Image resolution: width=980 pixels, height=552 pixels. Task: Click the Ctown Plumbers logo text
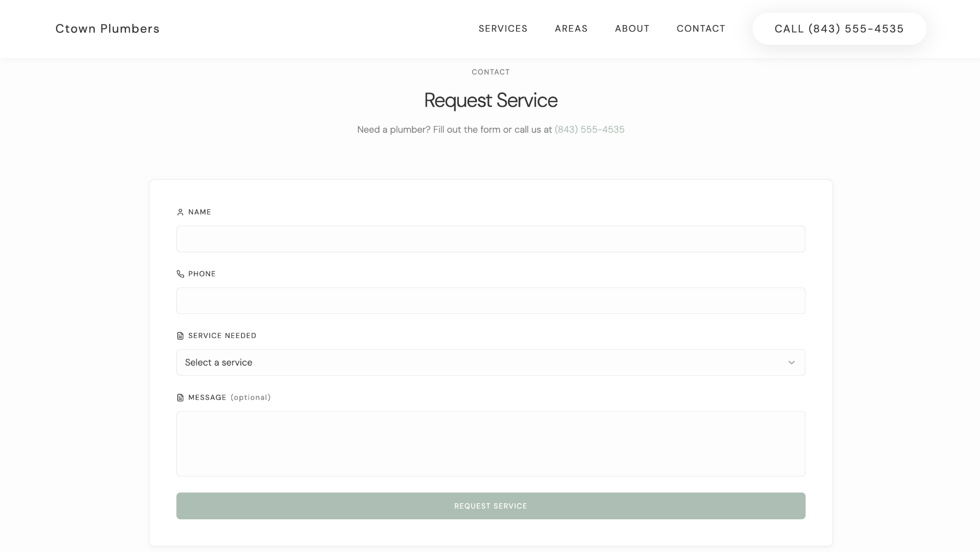[107, 29]
